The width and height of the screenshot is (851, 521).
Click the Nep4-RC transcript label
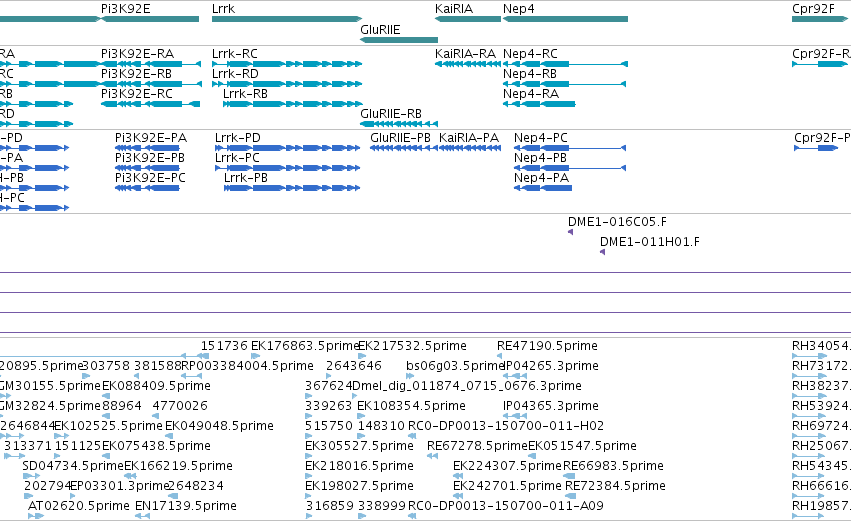point(530,54)
